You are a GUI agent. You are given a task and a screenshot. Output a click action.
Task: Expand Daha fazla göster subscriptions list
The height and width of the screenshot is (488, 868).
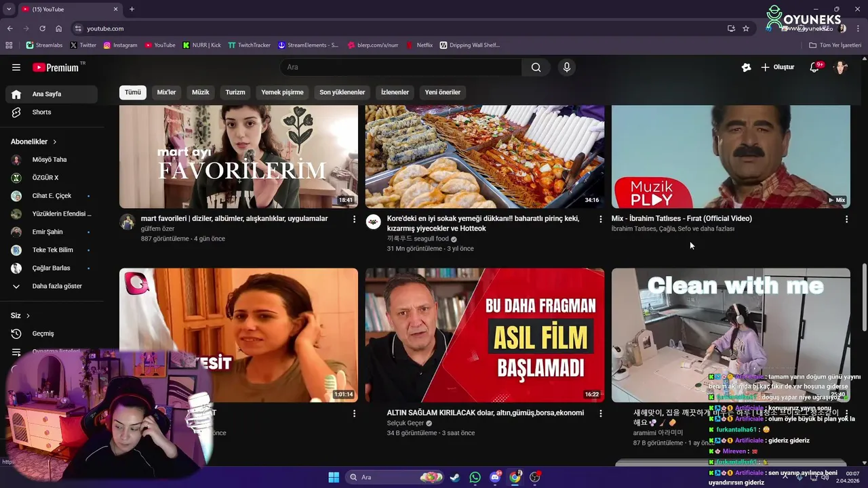click(52, 286)
